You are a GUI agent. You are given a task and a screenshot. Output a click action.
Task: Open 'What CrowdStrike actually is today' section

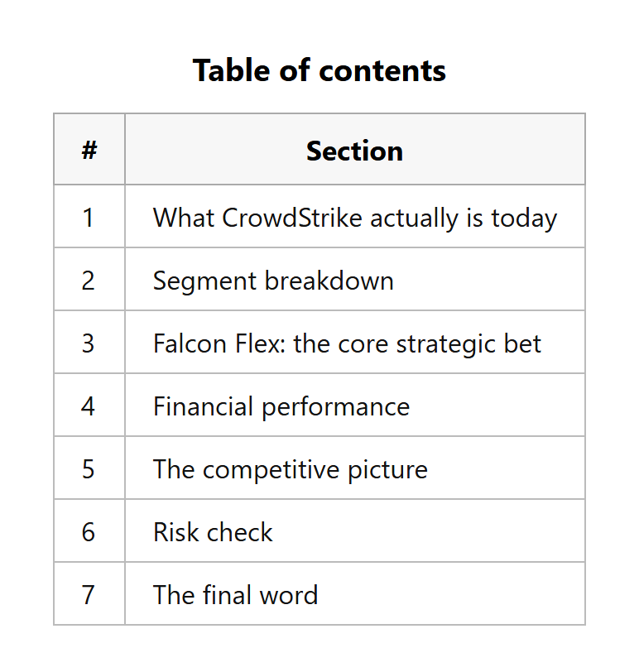355,218
